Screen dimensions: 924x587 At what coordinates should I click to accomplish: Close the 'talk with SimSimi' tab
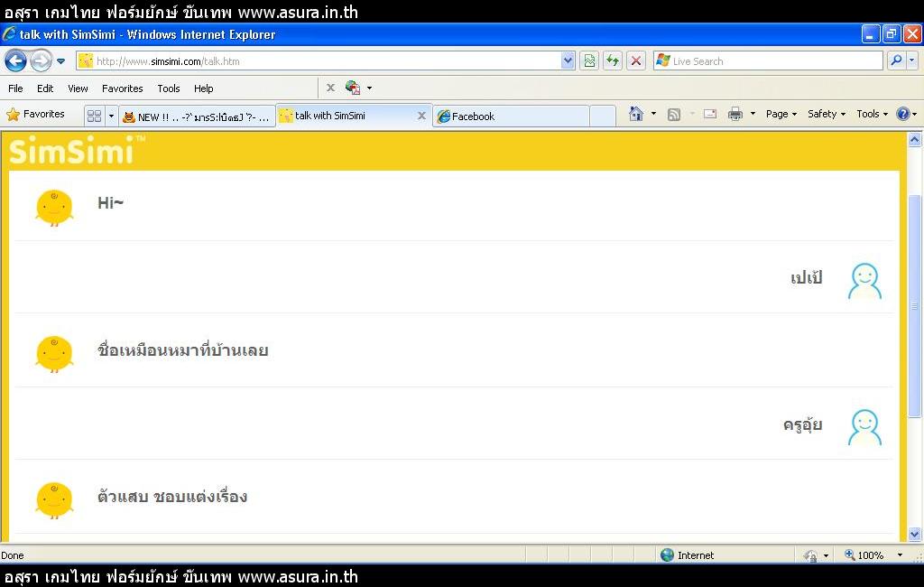click(421, 116)
